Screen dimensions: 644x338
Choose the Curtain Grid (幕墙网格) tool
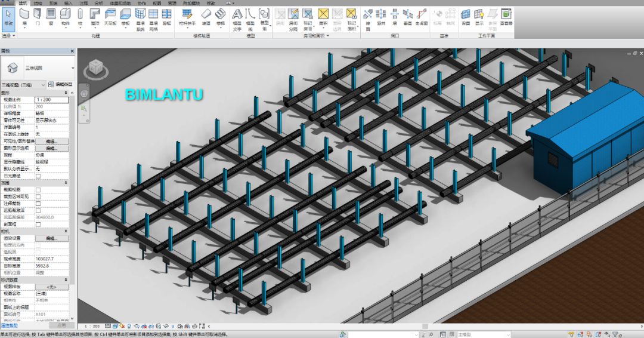153,20
